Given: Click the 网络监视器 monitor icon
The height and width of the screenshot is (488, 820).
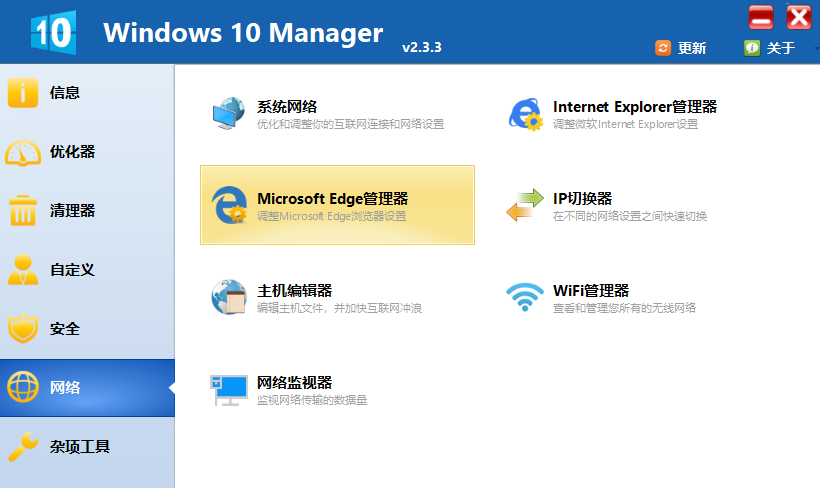Looking at the screenshot, I should click(x=229, y=390).
